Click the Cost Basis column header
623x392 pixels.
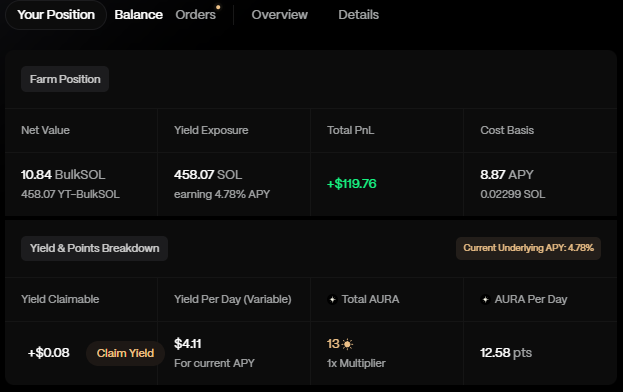507,130
